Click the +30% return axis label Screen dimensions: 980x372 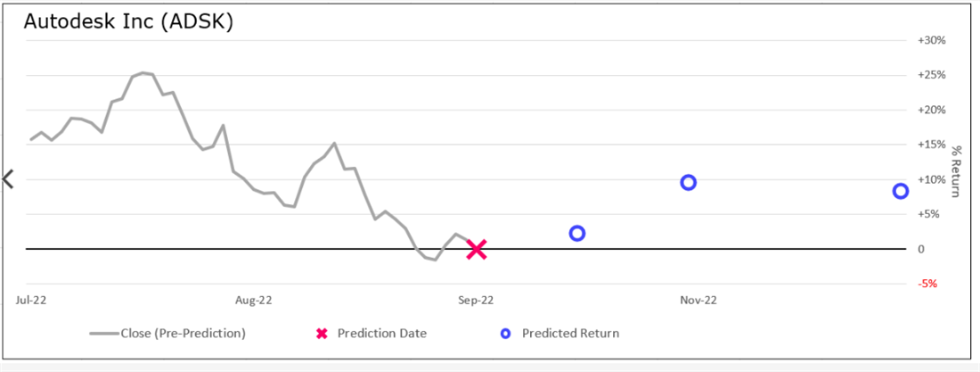pos(931,40)
